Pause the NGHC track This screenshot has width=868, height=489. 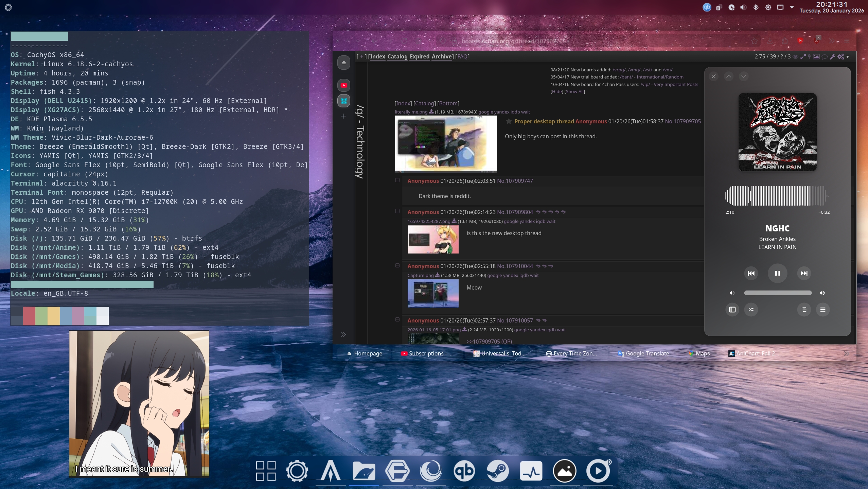tap(777, 273)
